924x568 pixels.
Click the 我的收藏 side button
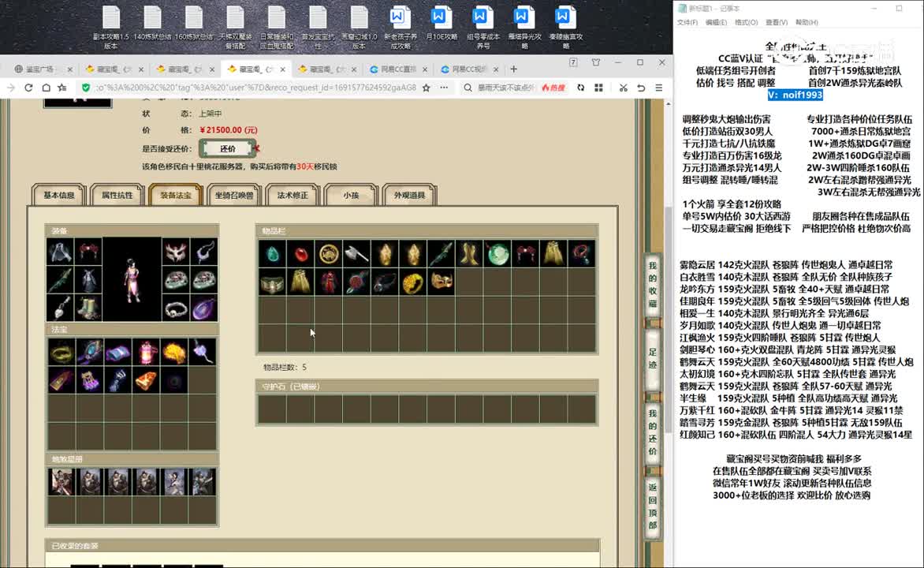coord(652,285)
